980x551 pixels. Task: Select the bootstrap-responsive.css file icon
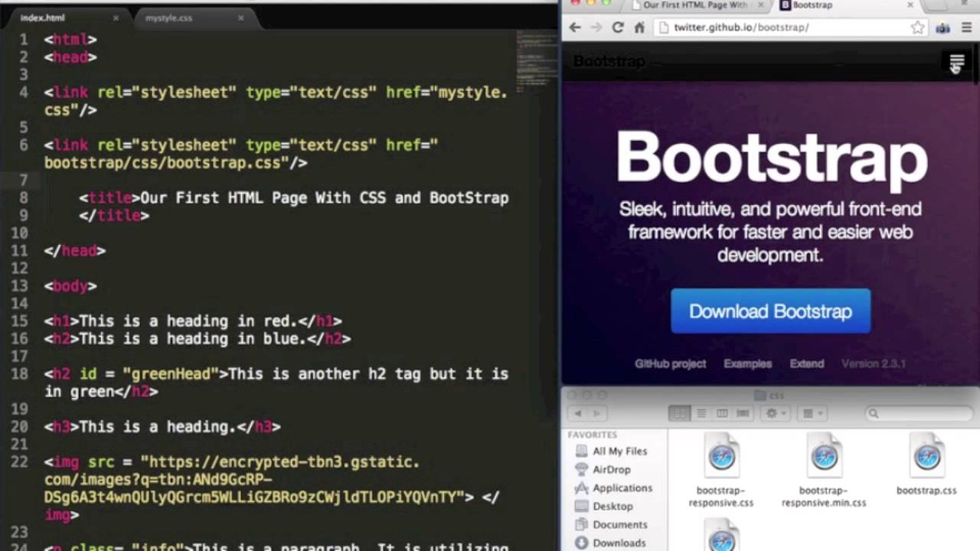[x=721, y=458]
